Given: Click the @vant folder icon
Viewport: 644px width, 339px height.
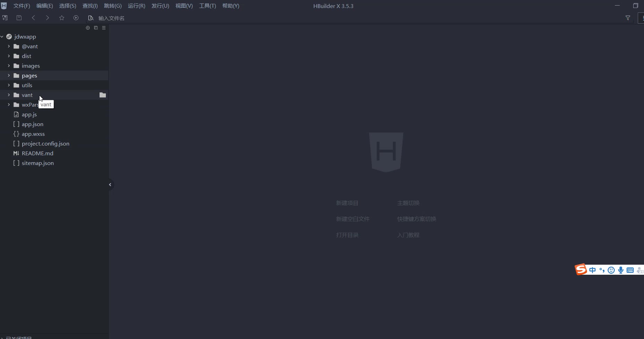Looking at the screenshot, I should [16, 46].
